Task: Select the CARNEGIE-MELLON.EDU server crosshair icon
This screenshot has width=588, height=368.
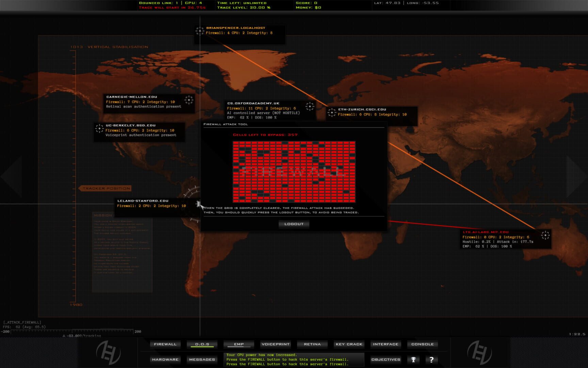Action: [x=189, y=99]
